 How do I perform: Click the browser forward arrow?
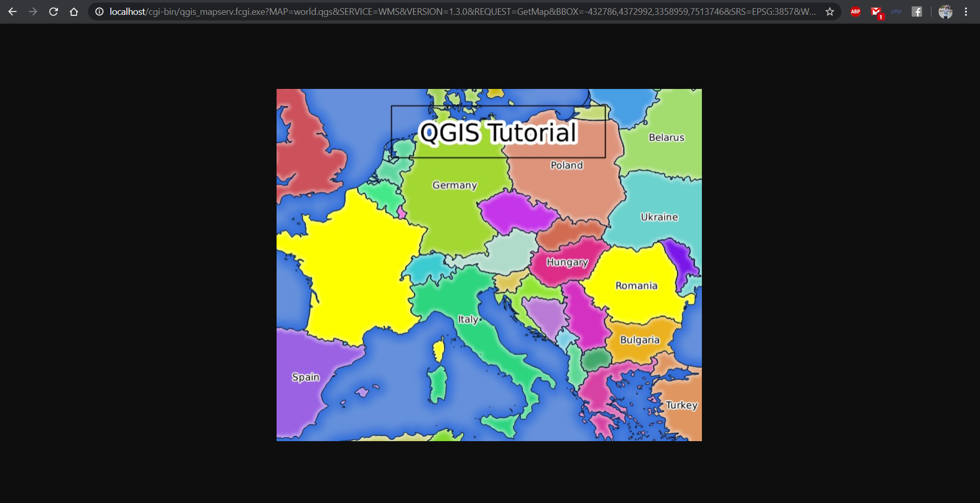click(33, 12)
